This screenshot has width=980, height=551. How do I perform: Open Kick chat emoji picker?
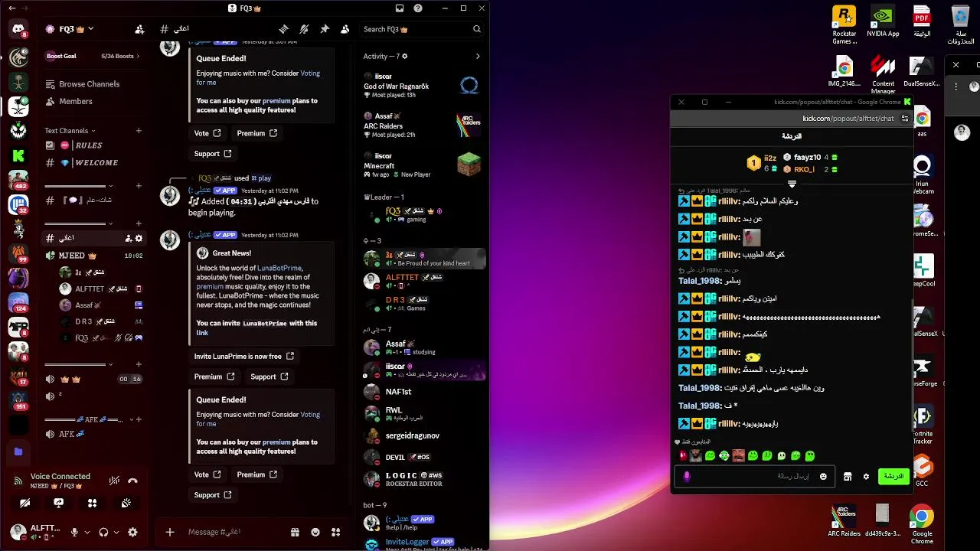pyautogui.click(x=823, y=476)
